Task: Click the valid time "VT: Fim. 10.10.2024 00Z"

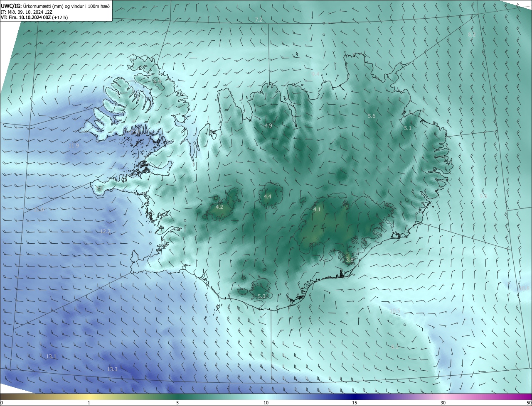Action: [x=26, y=17]
